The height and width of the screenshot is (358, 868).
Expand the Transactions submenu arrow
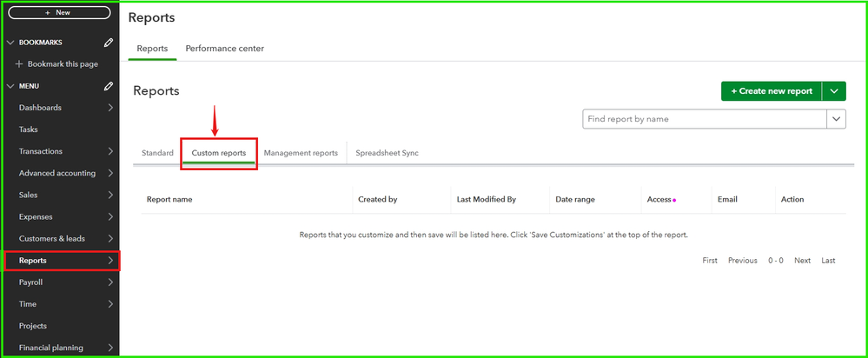click(110, 151)
